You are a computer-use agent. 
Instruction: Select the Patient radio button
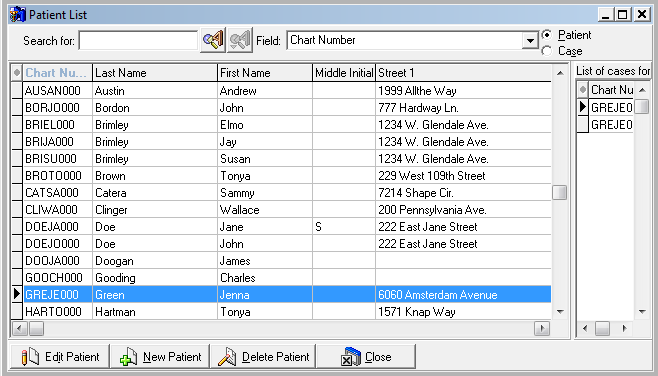(x=547, y=35)
